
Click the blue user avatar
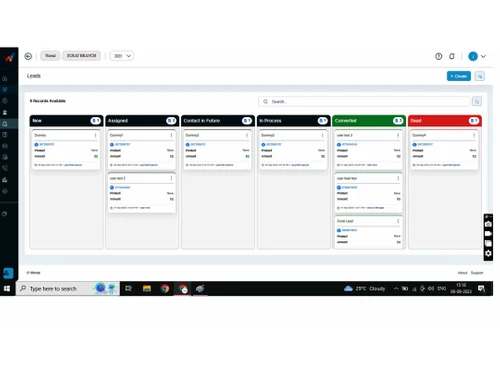pos(473,56)
